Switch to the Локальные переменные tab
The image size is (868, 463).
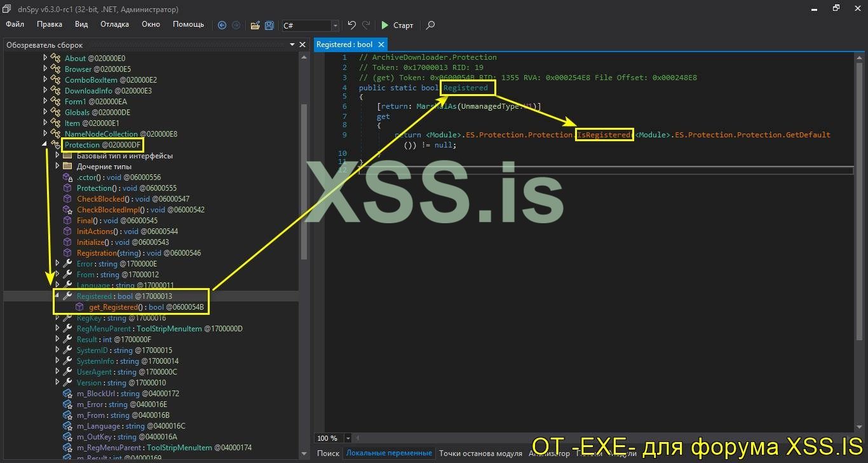(389, 453)
